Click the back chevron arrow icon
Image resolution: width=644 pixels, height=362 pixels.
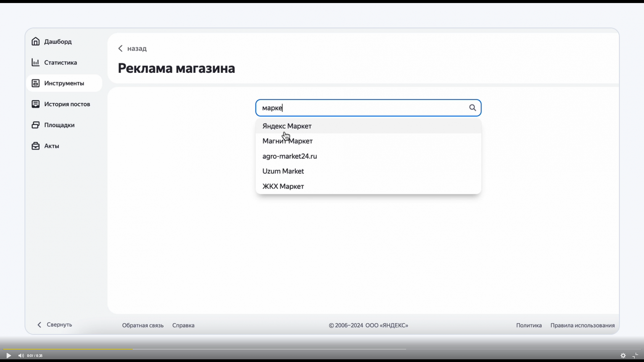click(121, 48)
